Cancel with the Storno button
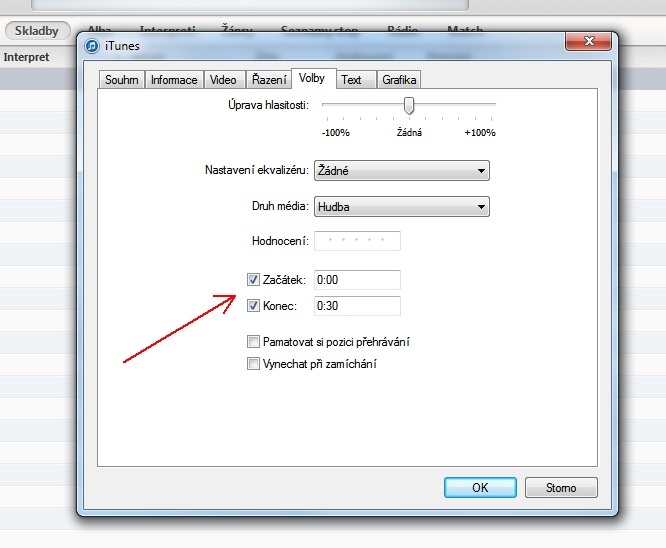The width and height of the screenshot is (666, 548). (561, 488)
